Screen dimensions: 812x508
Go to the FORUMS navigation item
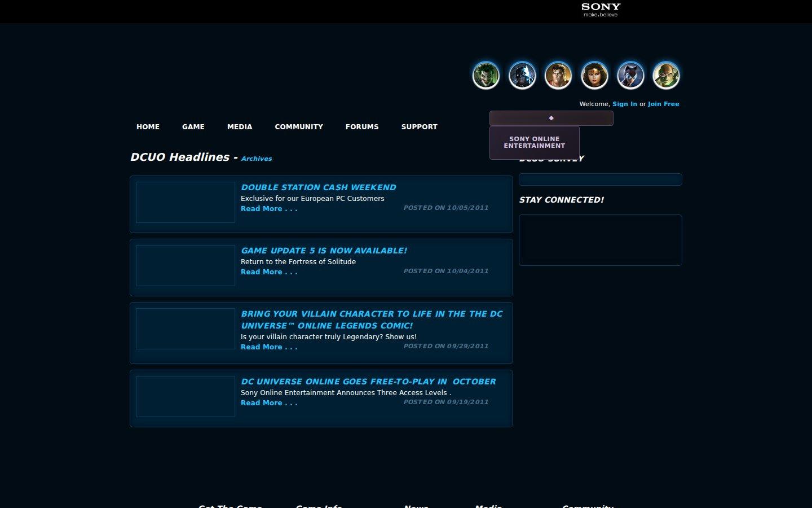click(x=362, y=127)
